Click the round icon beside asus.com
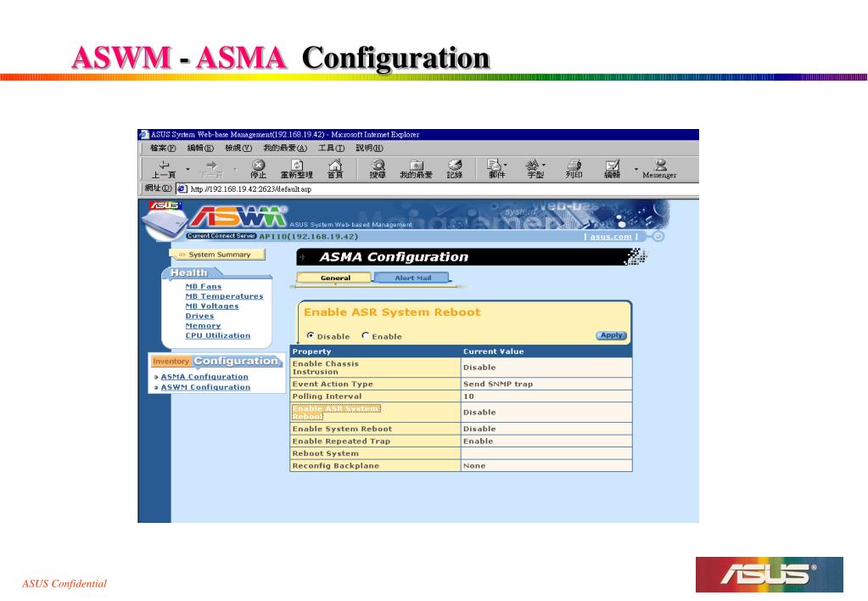868x601 pixels. (x=657, y=237)
